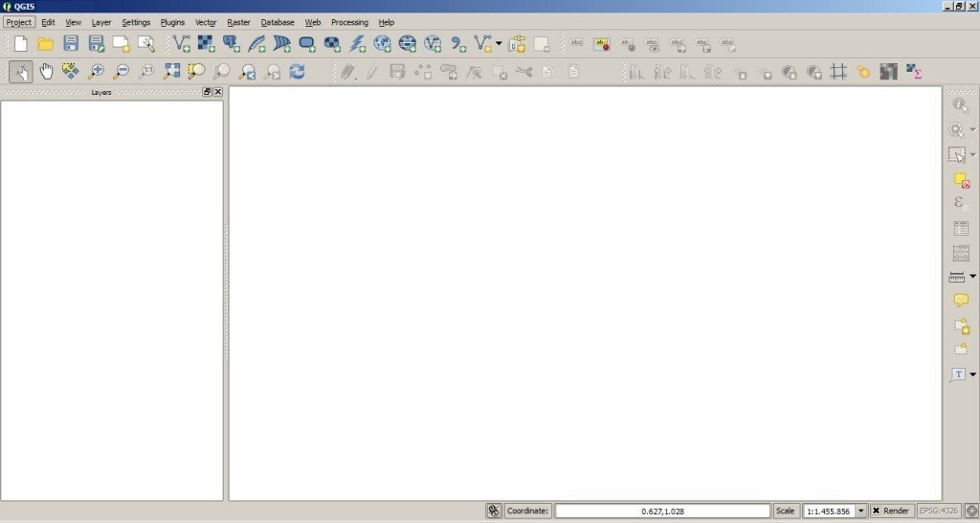This screenshot has height=523, width=980.
Task: Toggle extents and mouse position display icon
Action: [494, 511]
